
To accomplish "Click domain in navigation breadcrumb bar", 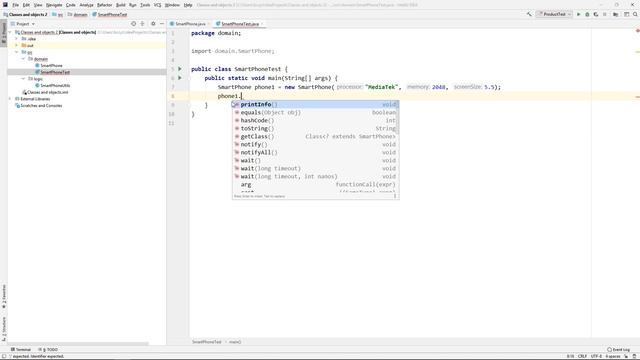I will pyautogui.click(x=78, y=14).
